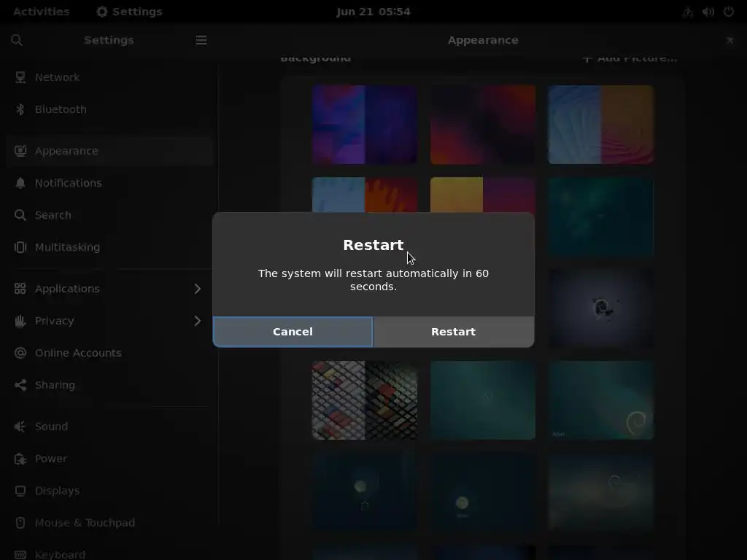This screenshot has width=747, height=560.
Task: Click the Mouse & Touchpad icon
Action: (x=20, y=523)
